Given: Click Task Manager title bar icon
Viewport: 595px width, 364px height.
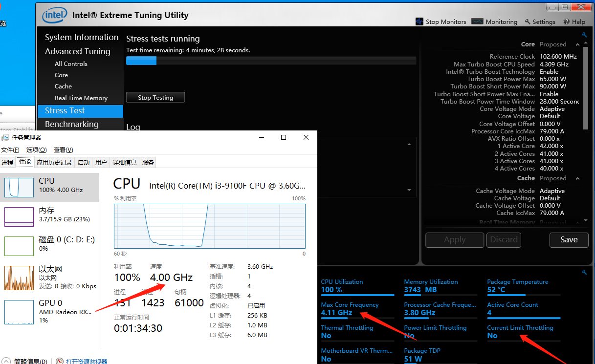Looking at the screenshot, I should 6,137.
